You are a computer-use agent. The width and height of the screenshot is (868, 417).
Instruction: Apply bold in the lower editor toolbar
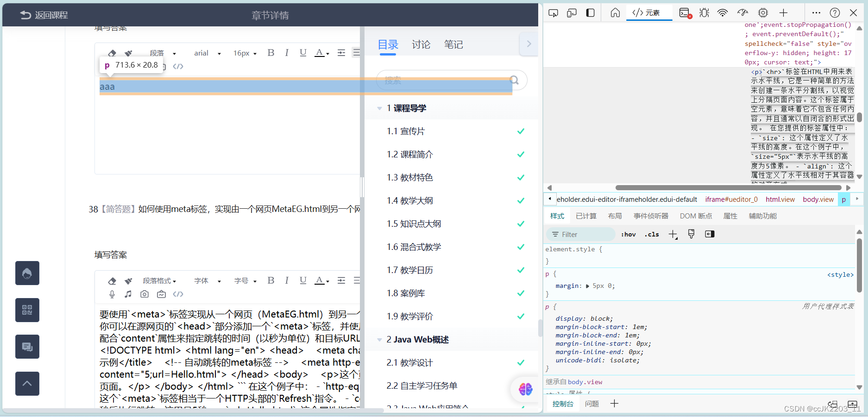271,280
